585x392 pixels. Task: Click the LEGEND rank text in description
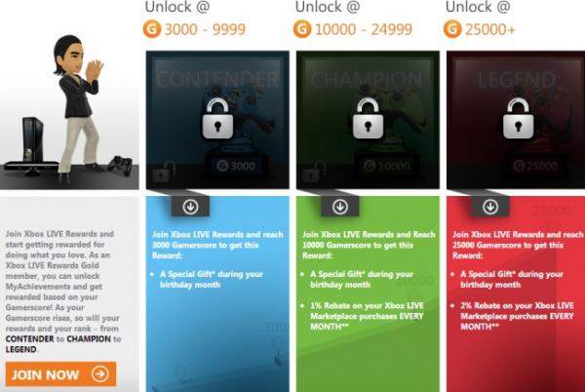tap(20, 349)
